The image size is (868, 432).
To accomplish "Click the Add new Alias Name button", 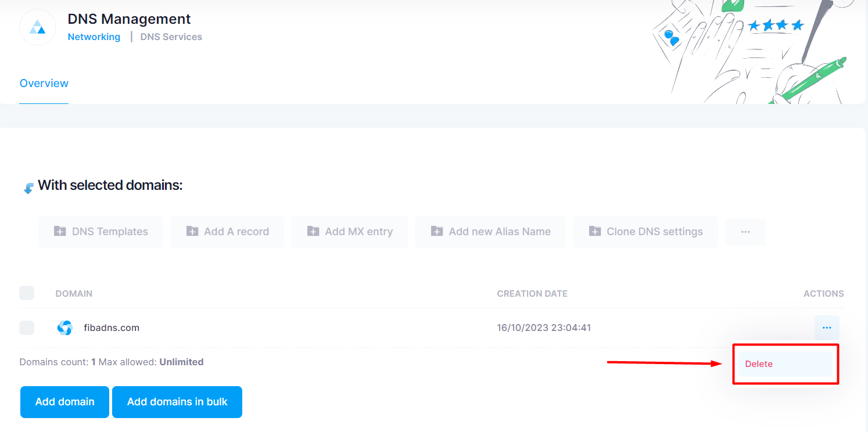I will click(x=490, y=232).
